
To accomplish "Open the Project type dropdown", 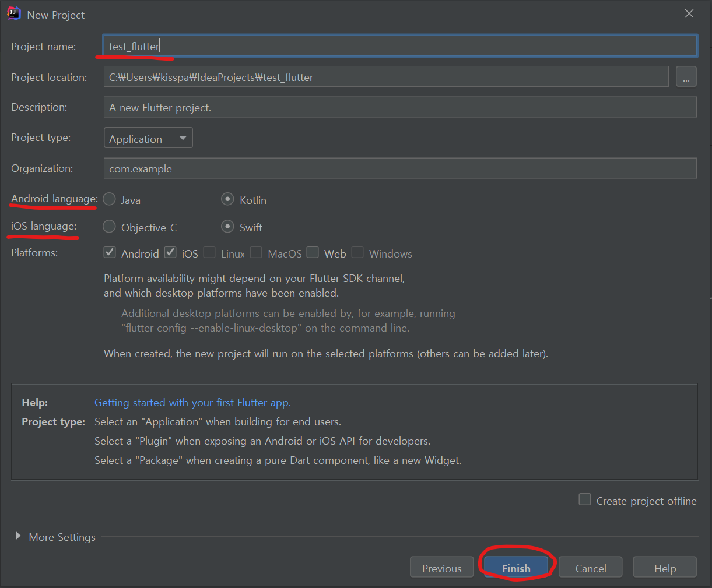I will click(x=148, y=138).
